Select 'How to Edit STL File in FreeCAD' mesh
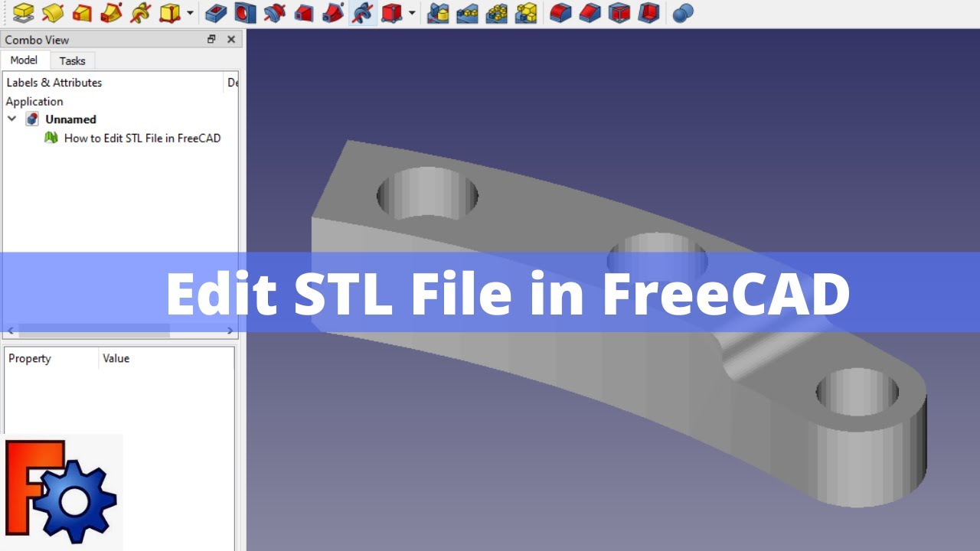This screenshot has height=551, width=980. (142, 139)
